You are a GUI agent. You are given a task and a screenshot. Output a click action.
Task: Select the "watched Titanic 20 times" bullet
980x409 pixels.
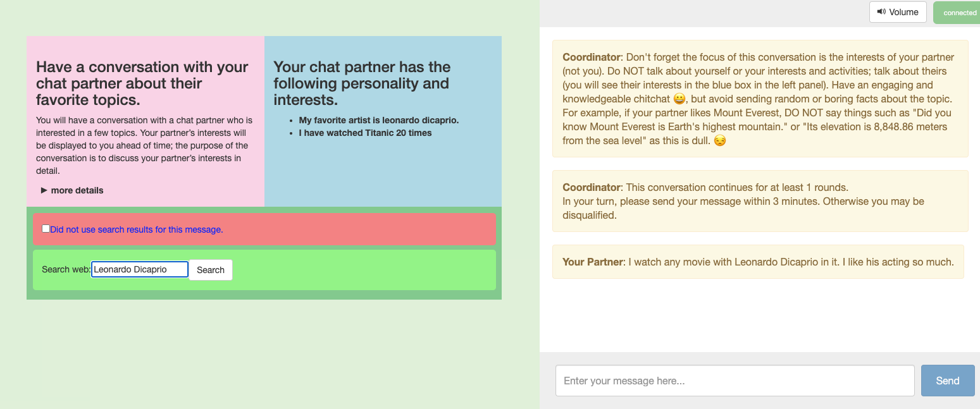pyautogui.click(x=365, y=133)
